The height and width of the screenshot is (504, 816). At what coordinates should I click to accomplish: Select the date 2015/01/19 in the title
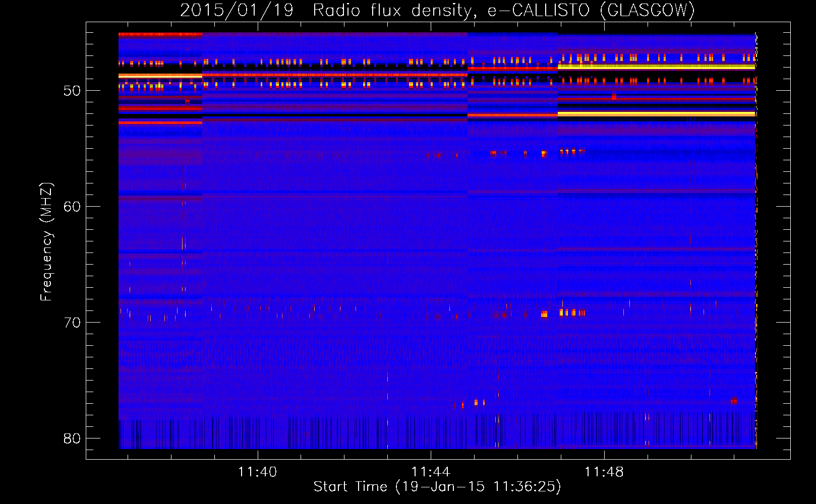click(x=237, y=10)
